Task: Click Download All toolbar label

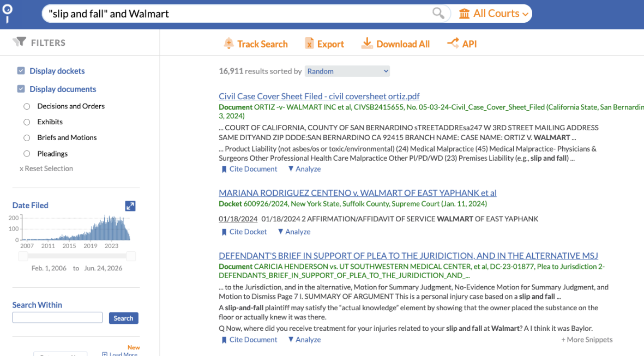Action: coord(403,44)
